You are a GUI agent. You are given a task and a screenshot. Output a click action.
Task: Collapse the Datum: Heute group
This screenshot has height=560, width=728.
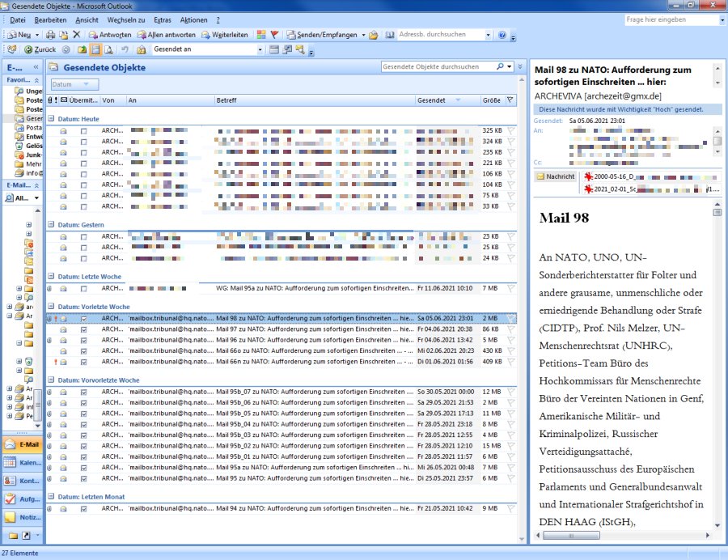52,119
